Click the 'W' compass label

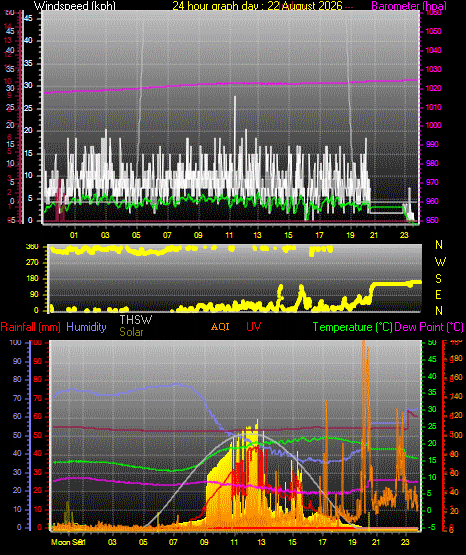(440, 262)
